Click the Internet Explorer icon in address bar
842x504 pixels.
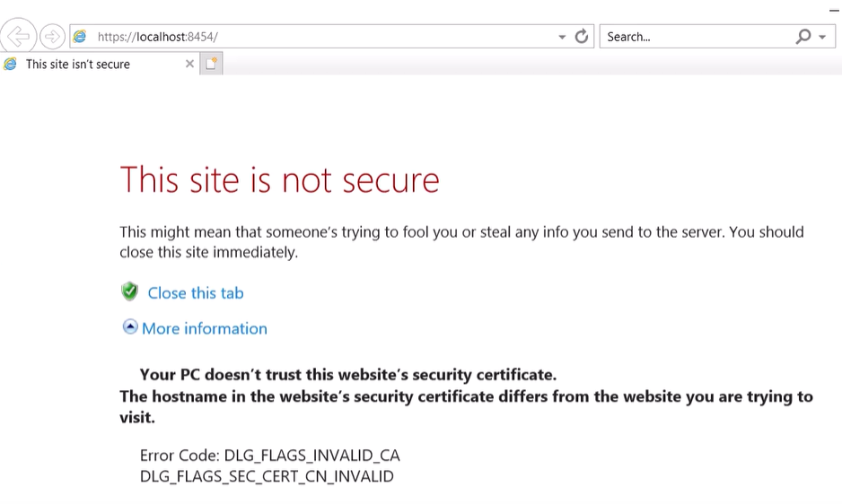coord(81,37)
